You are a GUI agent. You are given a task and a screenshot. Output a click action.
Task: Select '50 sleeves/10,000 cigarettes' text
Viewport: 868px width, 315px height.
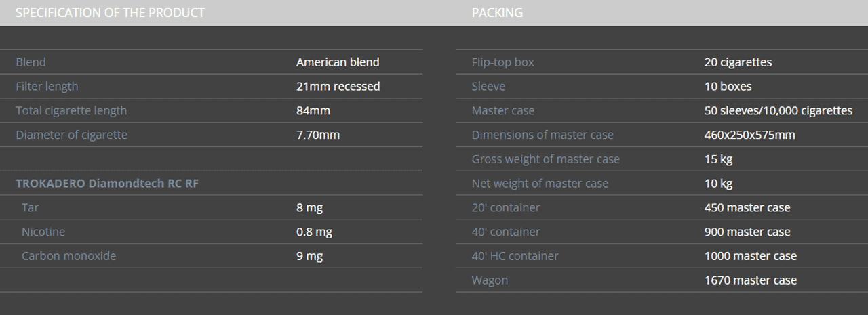[778, 110]
